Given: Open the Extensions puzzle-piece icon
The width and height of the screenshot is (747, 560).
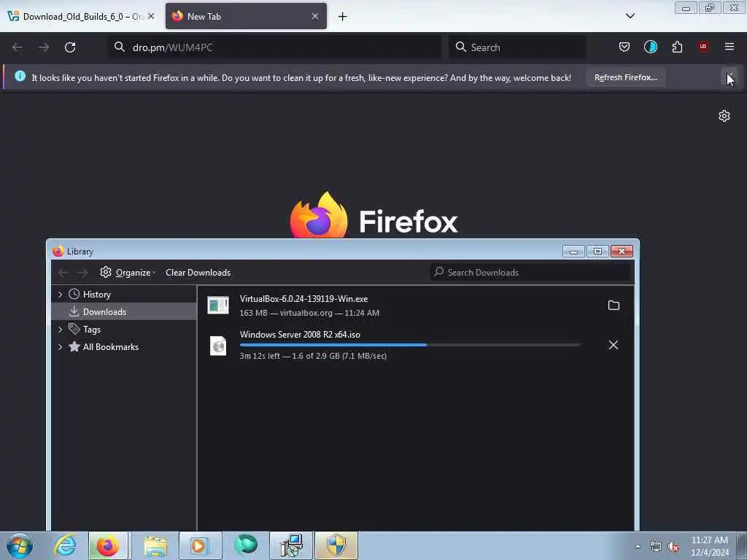Looking at the screenshot, I should (x=677, y=47).
